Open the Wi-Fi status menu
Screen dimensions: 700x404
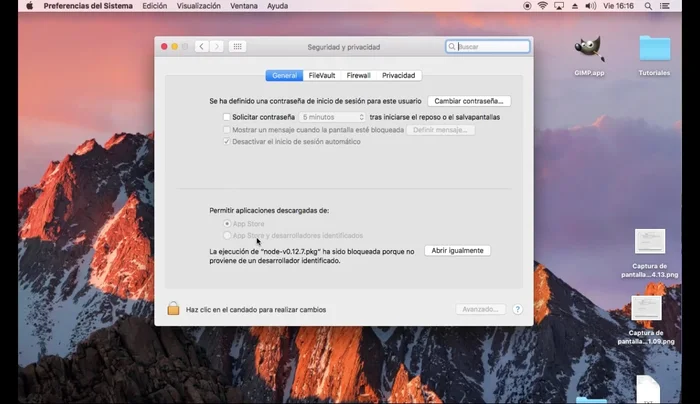click(x=542, y=6)
